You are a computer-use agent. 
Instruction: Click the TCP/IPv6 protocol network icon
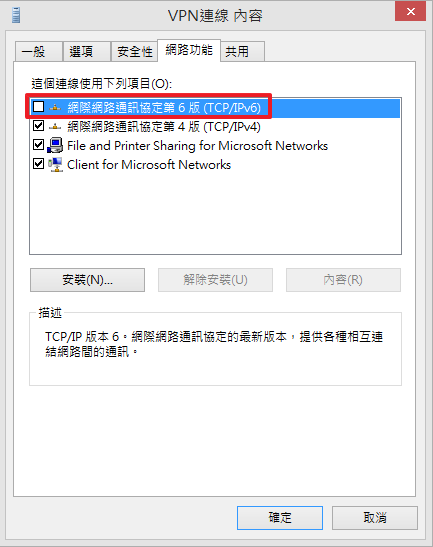[x=55, y=107]
